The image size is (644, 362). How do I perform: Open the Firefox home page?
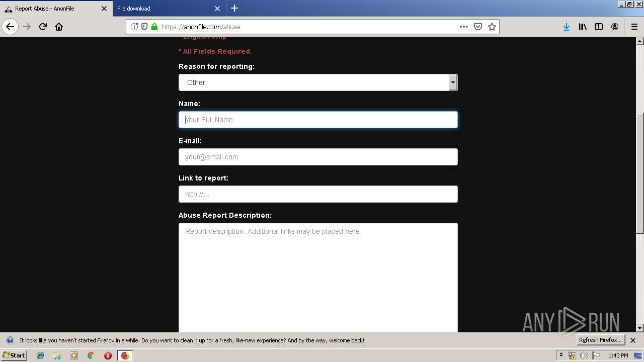click(59, 27)
